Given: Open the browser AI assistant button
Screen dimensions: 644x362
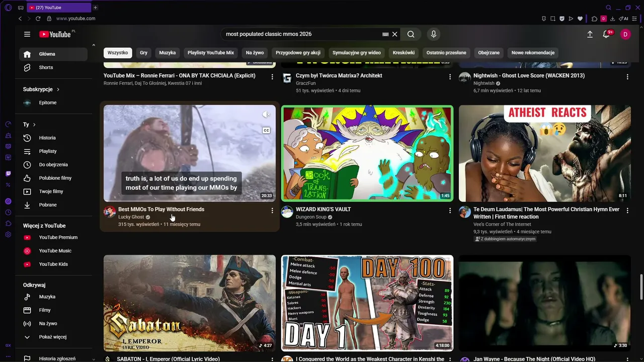Looking at the screenshot, I should click(624, 19).
